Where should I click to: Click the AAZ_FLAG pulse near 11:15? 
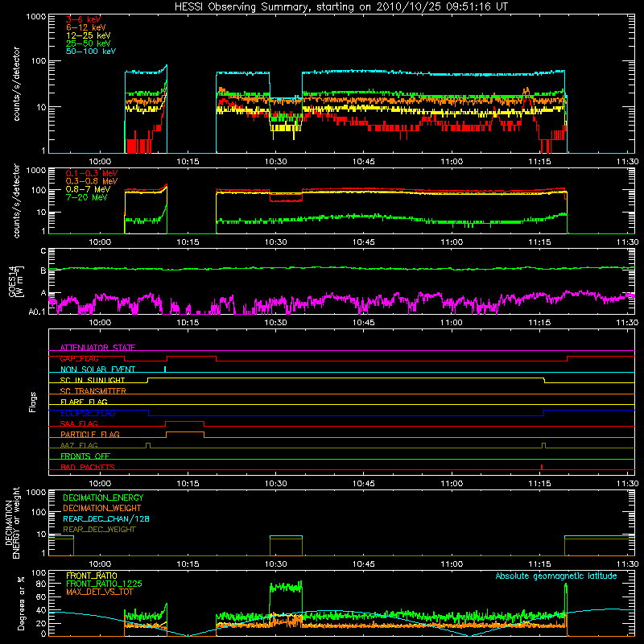[x=544, y=446]
